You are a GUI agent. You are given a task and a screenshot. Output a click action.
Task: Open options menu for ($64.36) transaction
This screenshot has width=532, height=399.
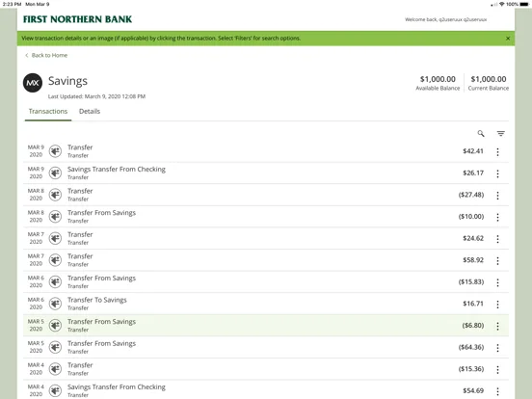tap(497, 347)
